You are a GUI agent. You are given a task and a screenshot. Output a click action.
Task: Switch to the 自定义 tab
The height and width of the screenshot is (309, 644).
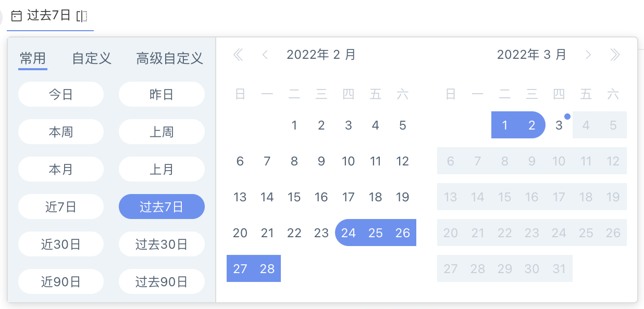click(92, 58)
